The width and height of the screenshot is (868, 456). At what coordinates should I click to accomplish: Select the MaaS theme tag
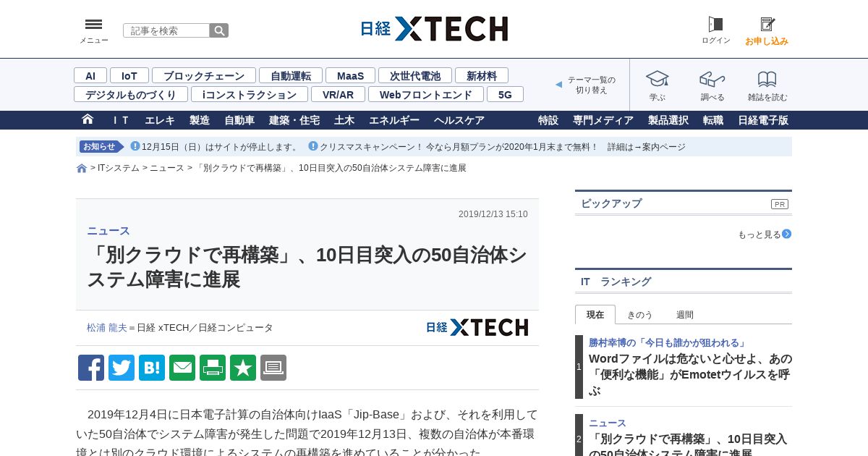tap(350, 75)
